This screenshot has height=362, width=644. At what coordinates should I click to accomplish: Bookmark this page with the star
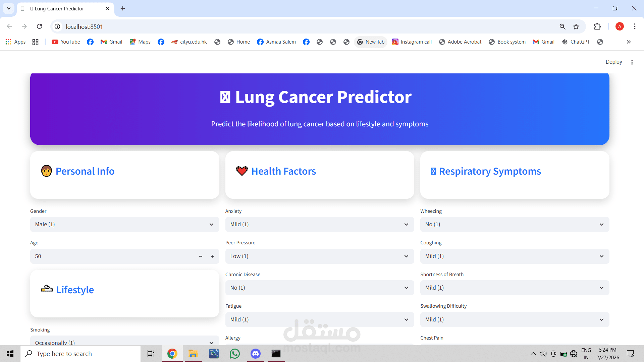coord(577,26)
